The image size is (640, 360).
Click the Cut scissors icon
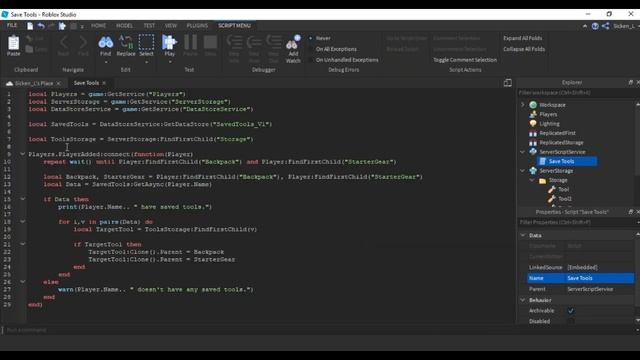29,38
